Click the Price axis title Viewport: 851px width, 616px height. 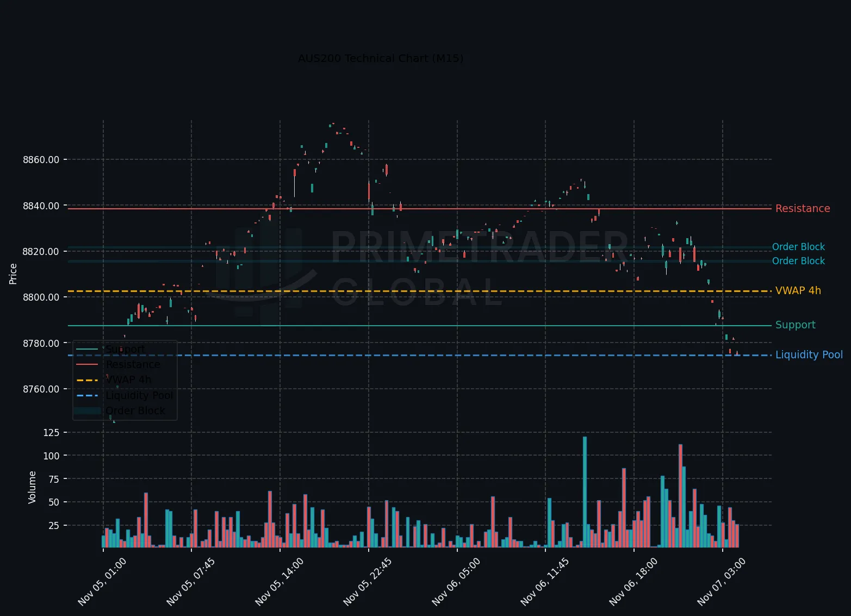[13, 274]
